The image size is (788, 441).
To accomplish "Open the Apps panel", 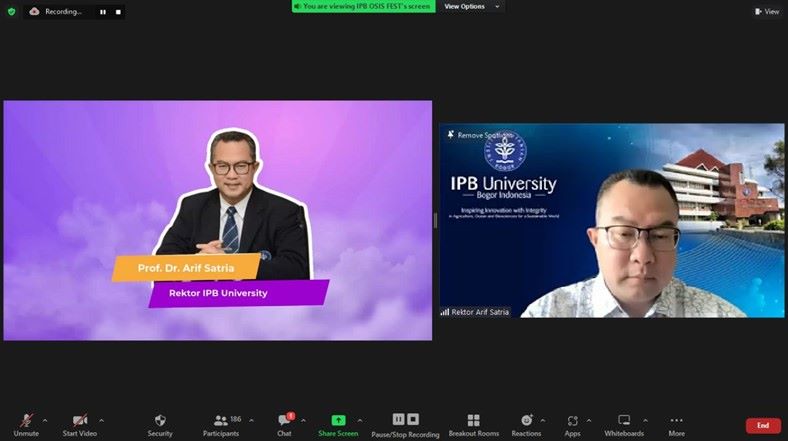I will coord(572,424).
